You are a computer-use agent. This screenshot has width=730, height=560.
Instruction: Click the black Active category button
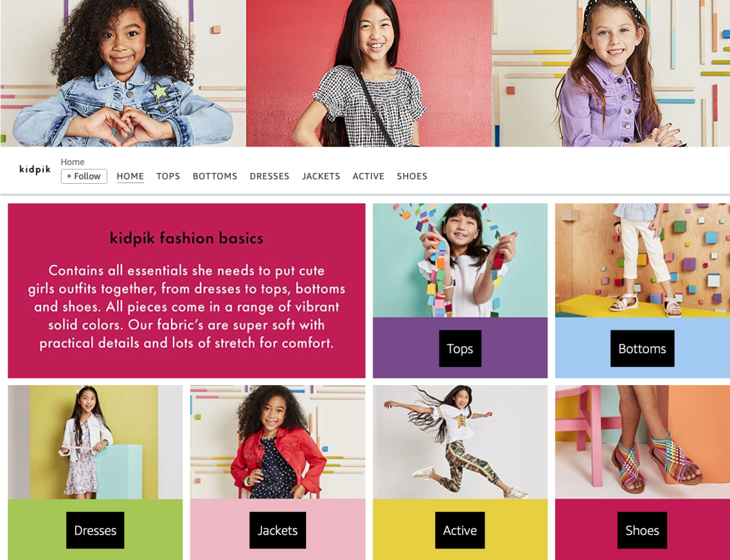click(460, 530)
